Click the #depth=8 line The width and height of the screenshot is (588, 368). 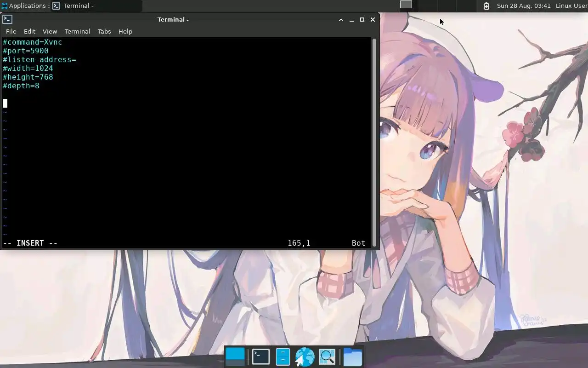click(21, 86)
